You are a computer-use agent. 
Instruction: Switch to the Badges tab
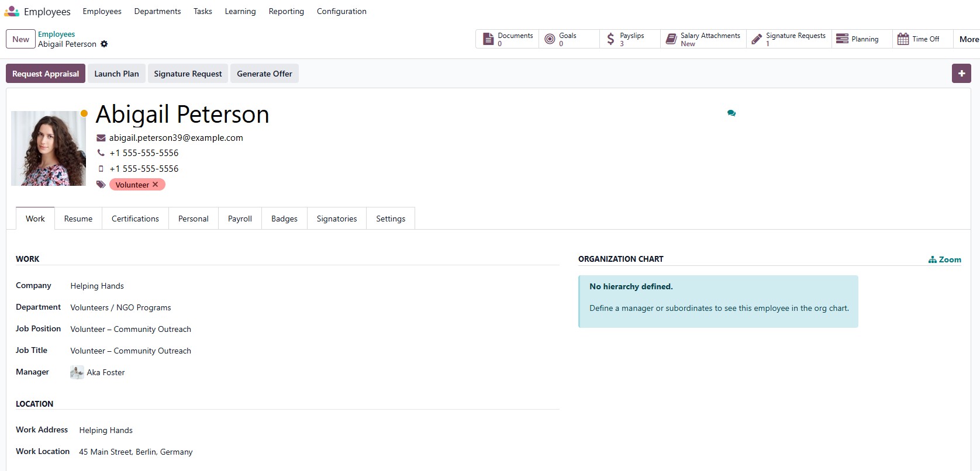(x=284, y=219)
